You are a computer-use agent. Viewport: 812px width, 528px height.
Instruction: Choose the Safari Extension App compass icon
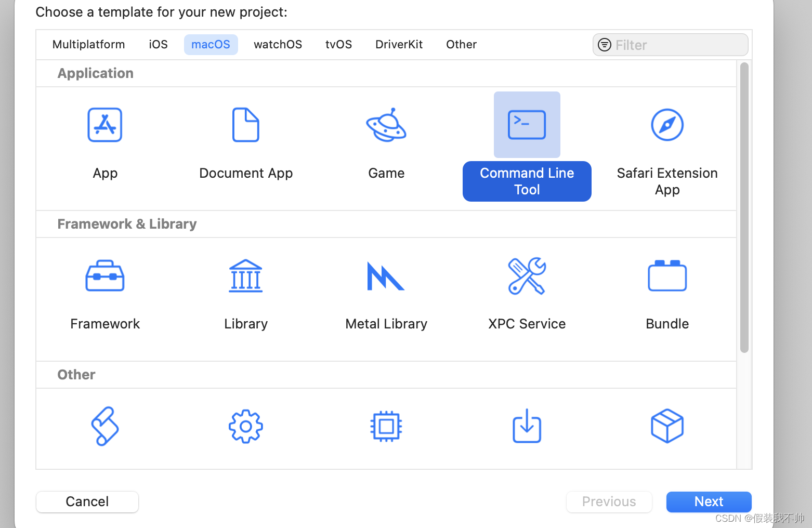[667, 125]
